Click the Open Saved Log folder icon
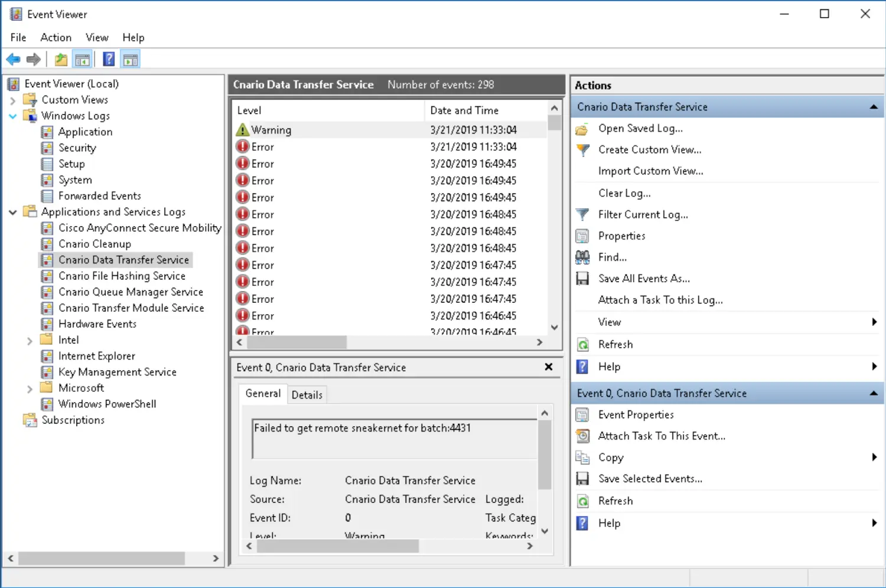This screenshot has width=886, height=588. (x=582, y=129)
